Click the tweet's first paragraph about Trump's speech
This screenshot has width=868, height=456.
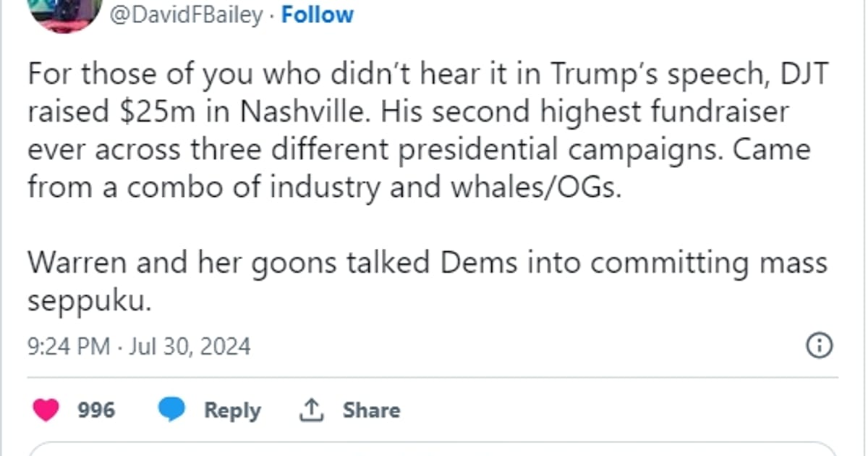tap(418, 130)
